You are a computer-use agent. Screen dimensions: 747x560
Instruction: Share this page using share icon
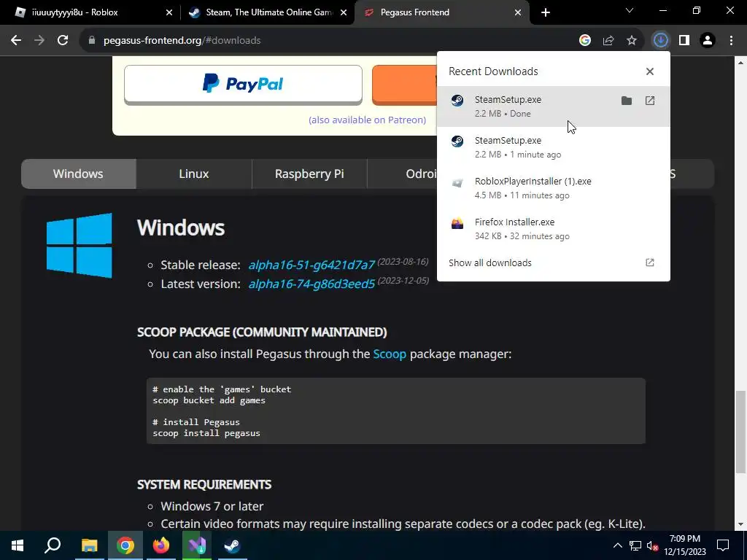[x=608, y=41]
